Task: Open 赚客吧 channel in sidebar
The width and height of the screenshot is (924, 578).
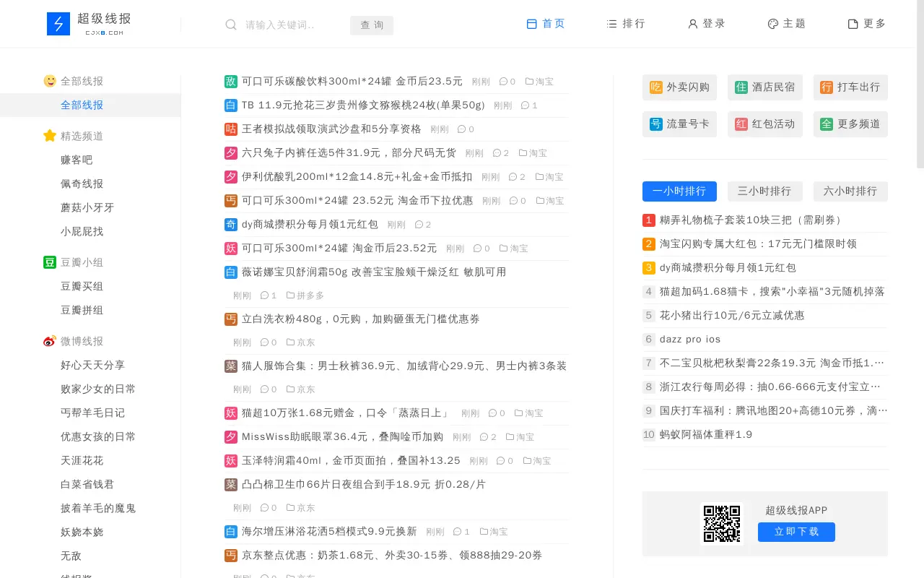Action: click(77, 160)
